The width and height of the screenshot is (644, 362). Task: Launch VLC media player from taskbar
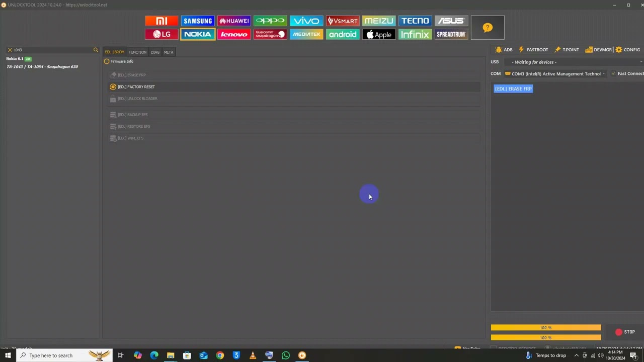point(253,355)
